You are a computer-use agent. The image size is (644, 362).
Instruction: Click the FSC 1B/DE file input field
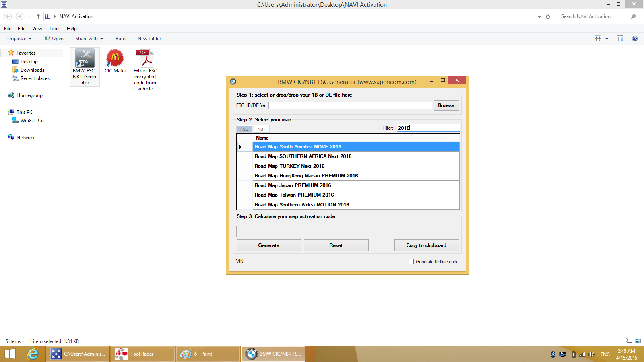pos(350,105)
